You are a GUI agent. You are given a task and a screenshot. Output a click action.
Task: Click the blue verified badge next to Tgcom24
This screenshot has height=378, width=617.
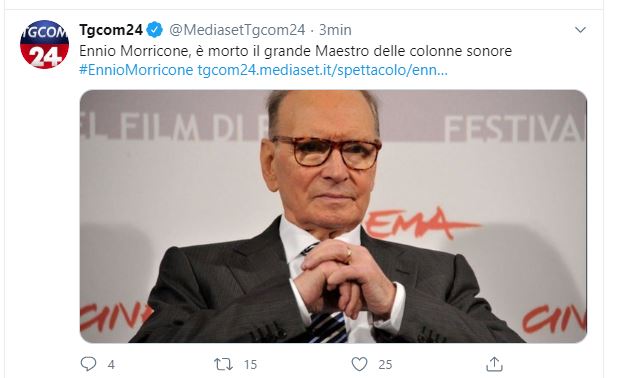click(x=155, y=30)
